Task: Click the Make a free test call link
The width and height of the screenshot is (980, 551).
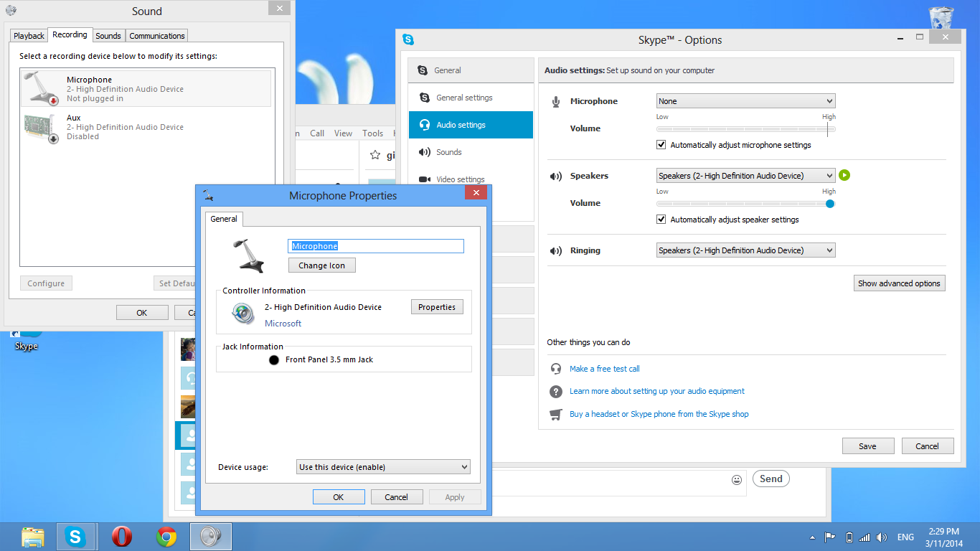Action: pyautogui.click(x=604, y=369)
